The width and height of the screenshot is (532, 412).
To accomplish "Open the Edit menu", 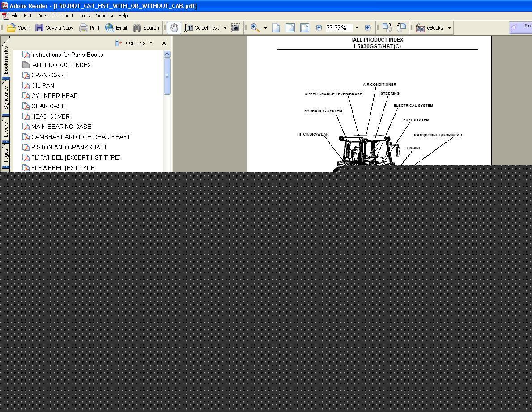I will coord(28,16).
